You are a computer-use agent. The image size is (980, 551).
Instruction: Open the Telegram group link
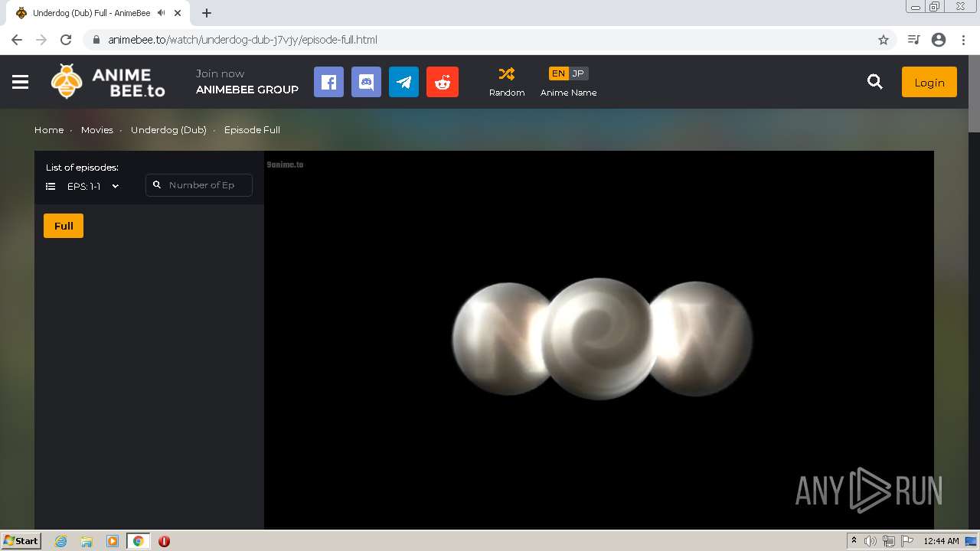(x=403, y=82)
